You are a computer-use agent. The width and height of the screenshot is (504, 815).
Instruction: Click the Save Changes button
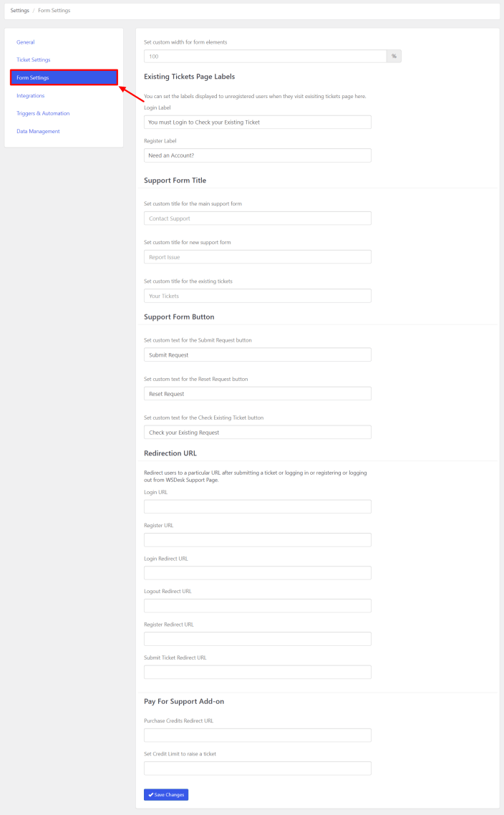tap(165, 794)
